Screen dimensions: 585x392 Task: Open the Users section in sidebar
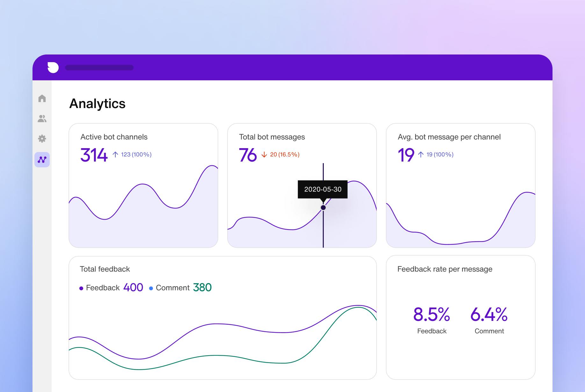coord(42,119)
